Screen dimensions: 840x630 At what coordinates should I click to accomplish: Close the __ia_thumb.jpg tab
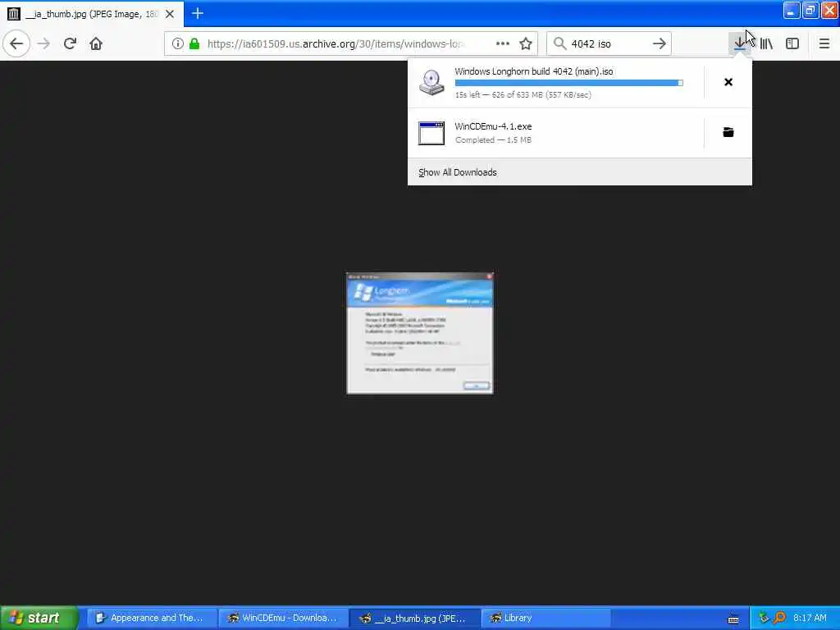pyautogui.click(x=170, y=14)
